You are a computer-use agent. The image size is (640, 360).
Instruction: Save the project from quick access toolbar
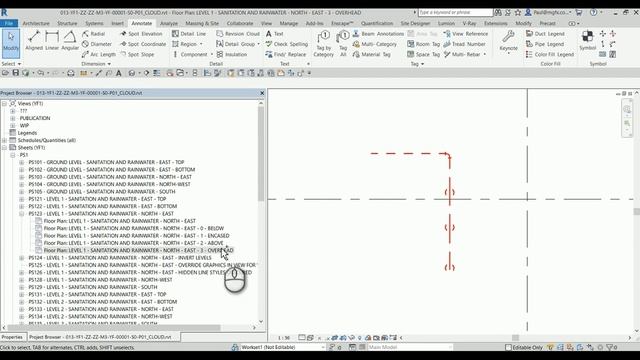click(16, 73)
